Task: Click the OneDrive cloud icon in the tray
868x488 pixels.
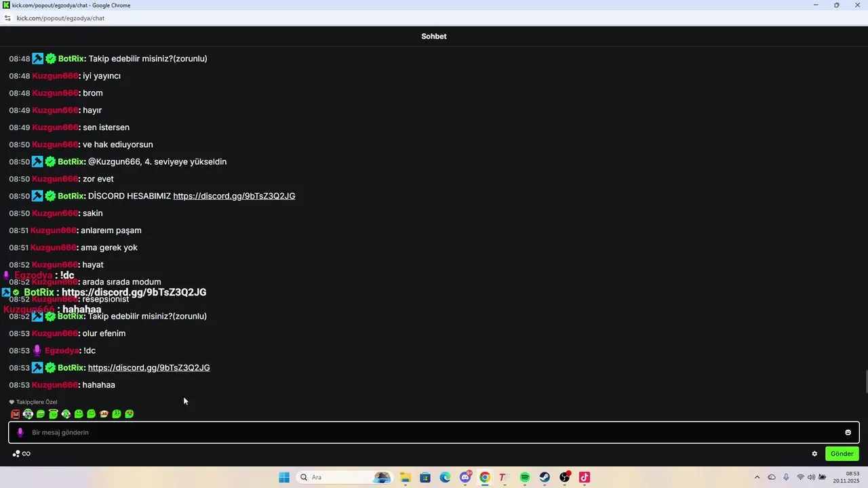Action: [x=772, y=477]
